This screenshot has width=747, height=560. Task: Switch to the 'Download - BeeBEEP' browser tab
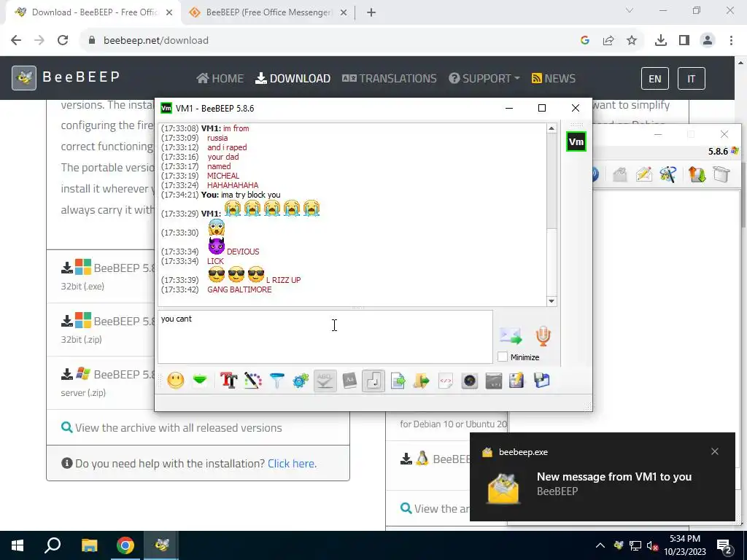click(93, 12)
